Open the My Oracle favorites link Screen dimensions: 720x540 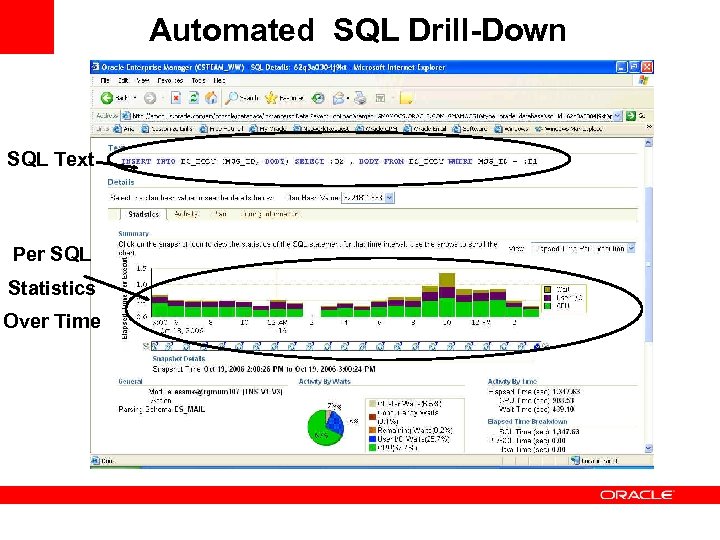click(269, 129)
